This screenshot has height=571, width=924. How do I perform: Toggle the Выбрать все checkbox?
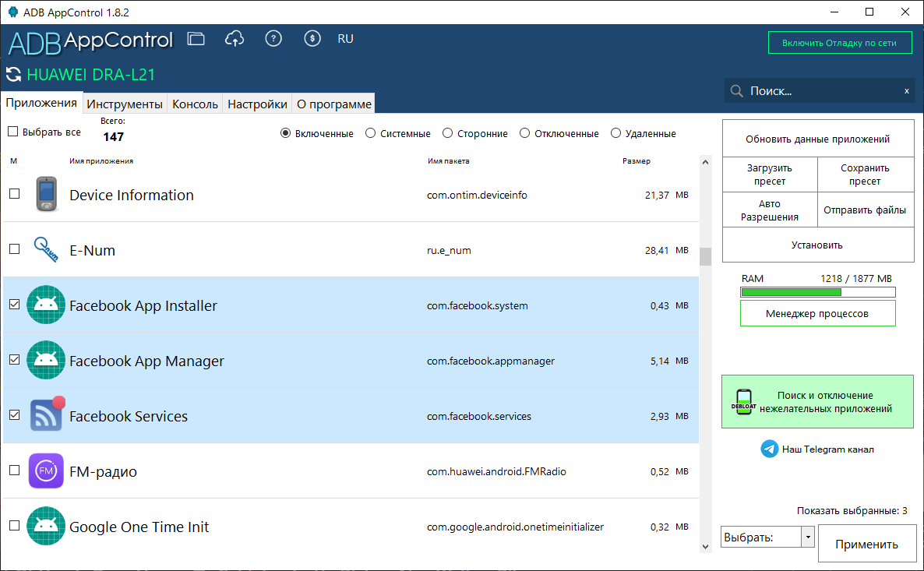click(x=13, y=132)
